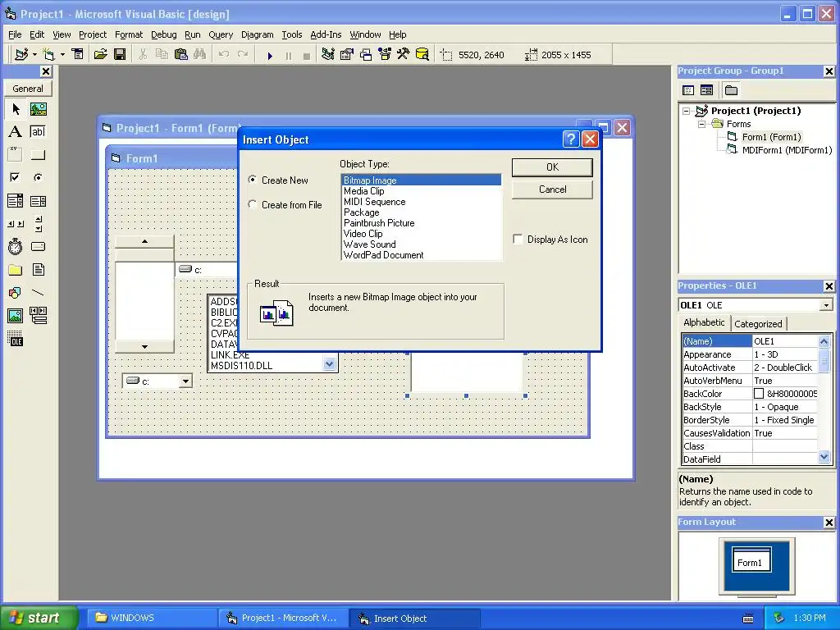Select the PictureBox control tool
The image size is (840, 630).
38,109
